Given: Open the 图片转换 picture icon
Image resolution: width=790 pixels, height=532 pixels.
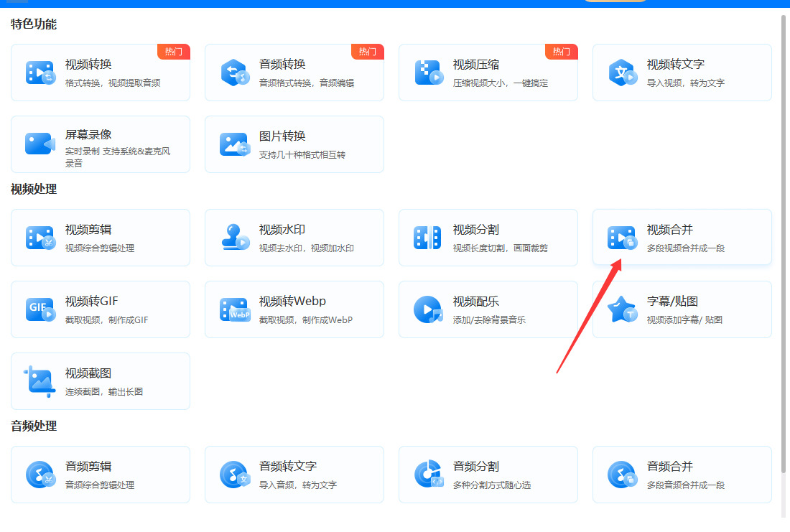Looking at the screenshot, I should (x=235, y=144).
